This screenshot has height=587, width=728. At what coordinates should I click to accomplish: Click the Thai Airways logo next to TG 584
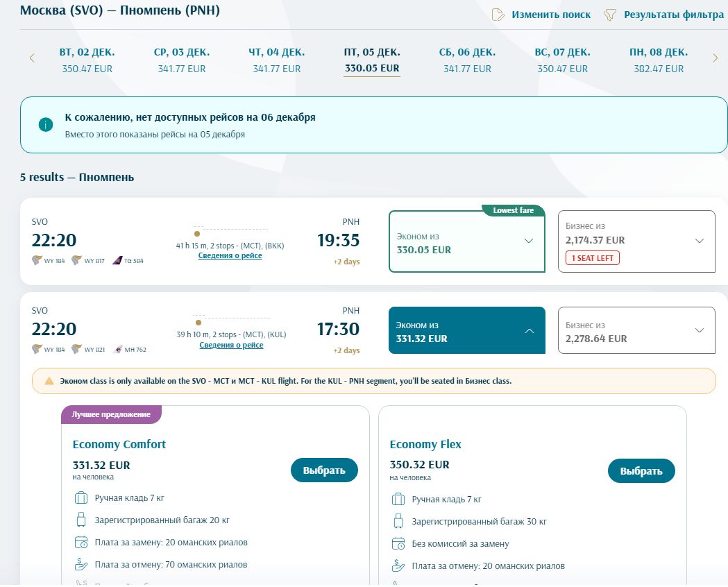pyautogui.click(x=117, y=260)
